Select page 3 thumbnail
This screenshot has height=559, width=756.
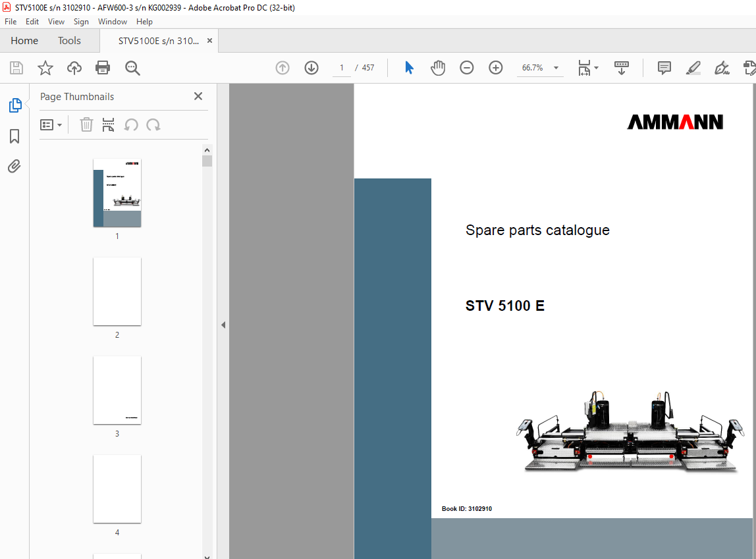pos(117,390)
